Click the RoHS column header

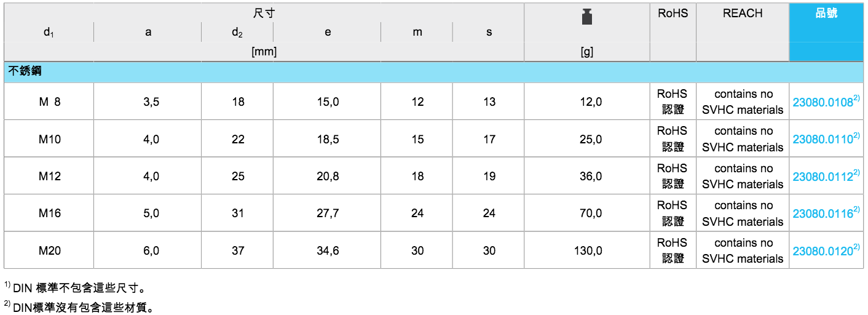(x=673, y=13)
